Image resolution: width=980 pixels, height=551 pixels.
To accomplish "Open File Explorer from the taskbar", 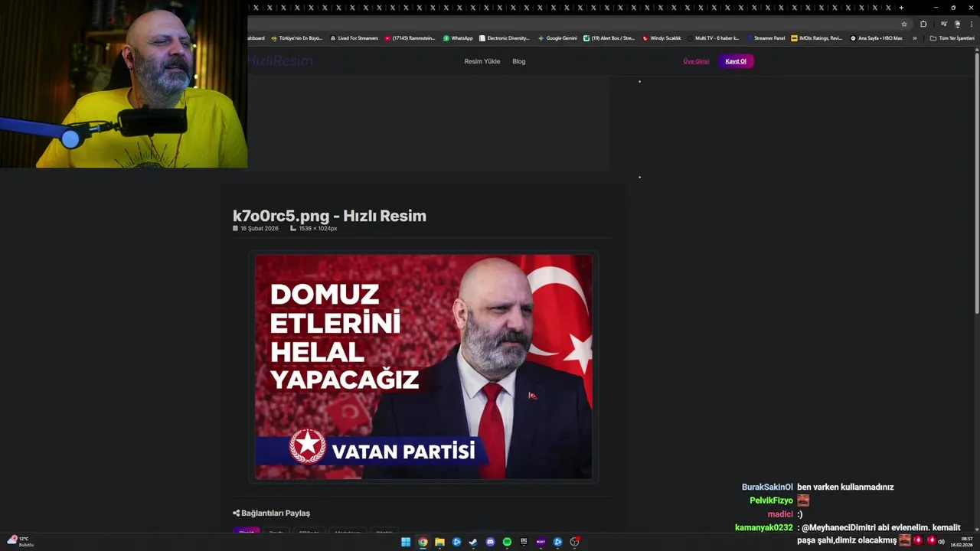I will [x=439, y=542].
